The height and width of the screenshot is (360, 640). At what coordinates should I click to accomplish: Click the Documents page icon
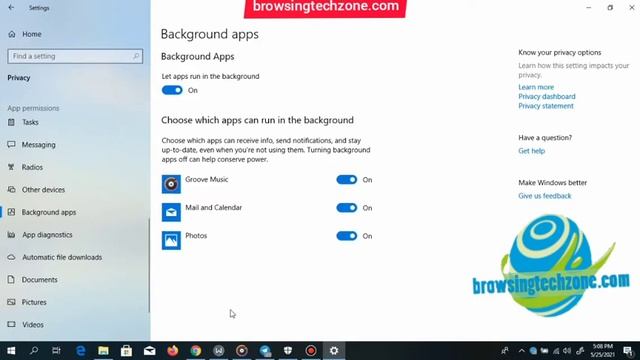tap(11, 280)
